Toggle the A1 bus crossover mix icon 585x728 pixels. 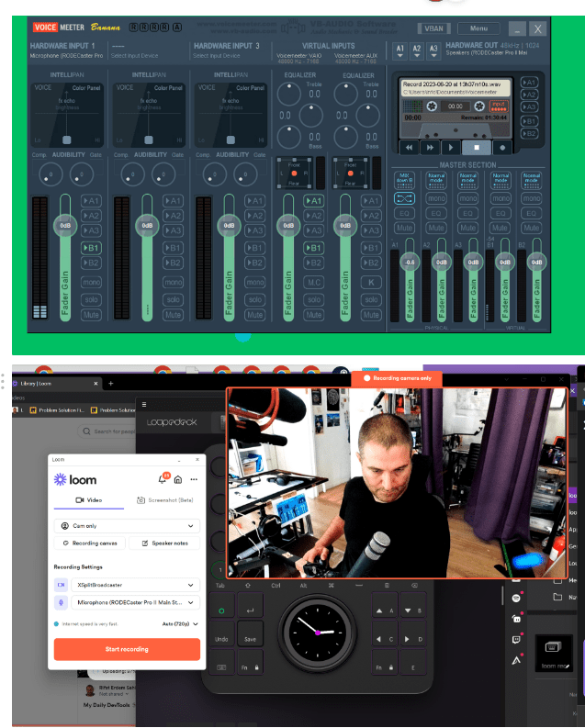point(404,198)
